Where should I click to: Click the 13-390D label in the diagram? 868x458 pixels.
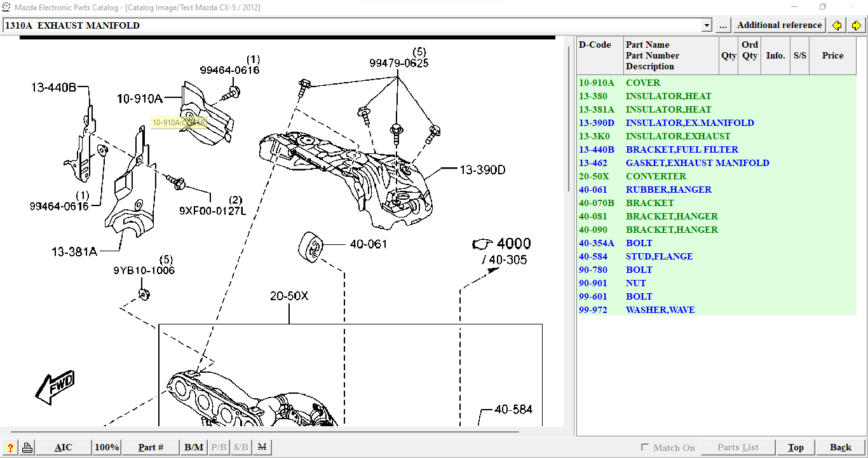coord(482,170)
